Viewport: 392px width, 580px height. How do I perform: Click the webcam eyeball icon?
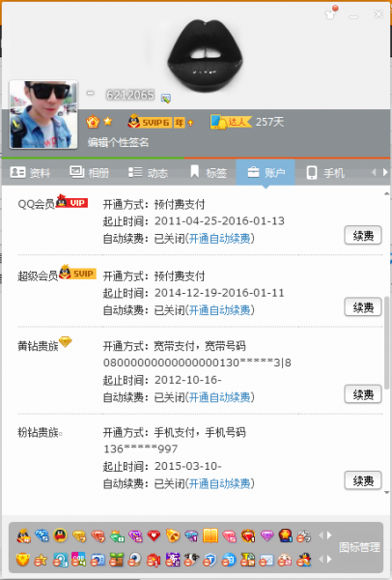pos(134,560)
